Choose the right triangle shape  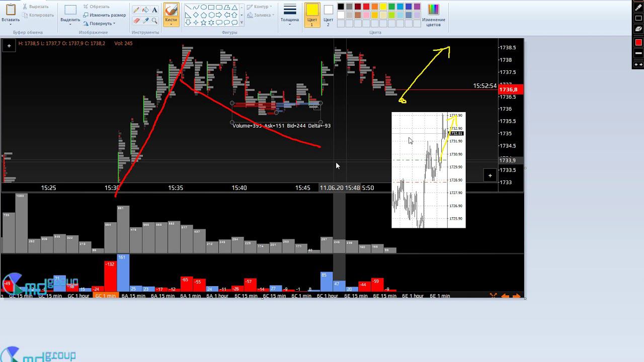[x=188, y=15]
